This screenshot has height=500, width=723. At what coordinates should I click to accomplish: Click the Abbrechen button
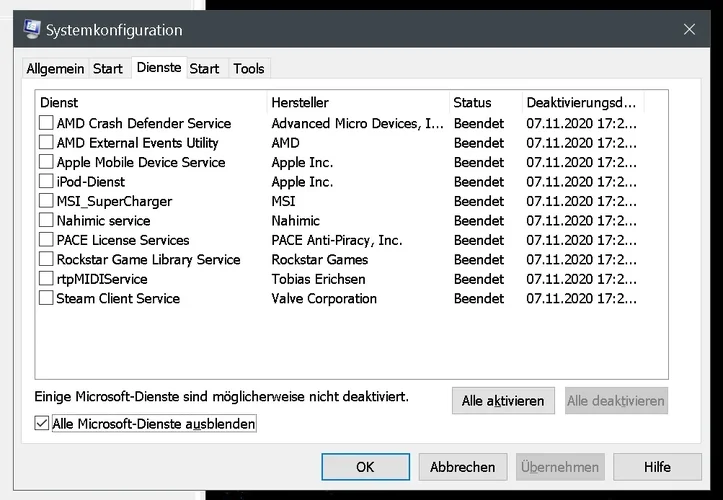coord(462,467)
